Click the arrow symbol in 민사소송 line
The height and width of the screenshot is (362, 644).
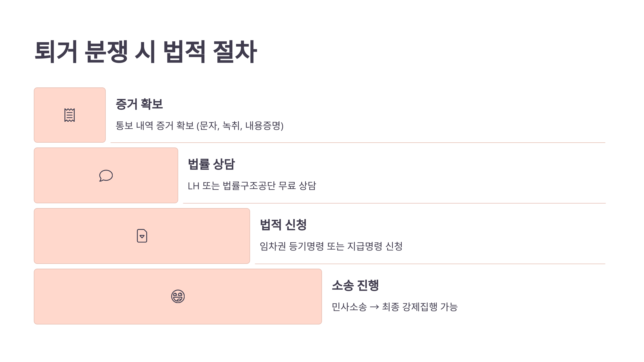pos(374,307)
